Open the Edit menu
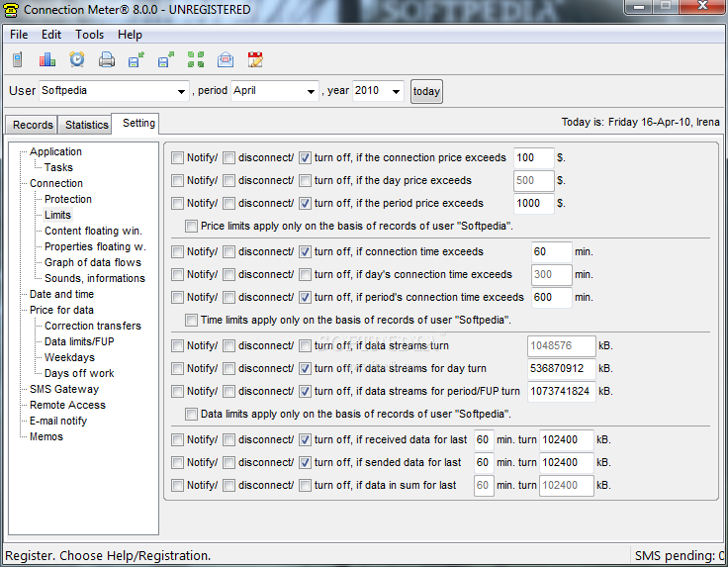 [x=51, y=35]
